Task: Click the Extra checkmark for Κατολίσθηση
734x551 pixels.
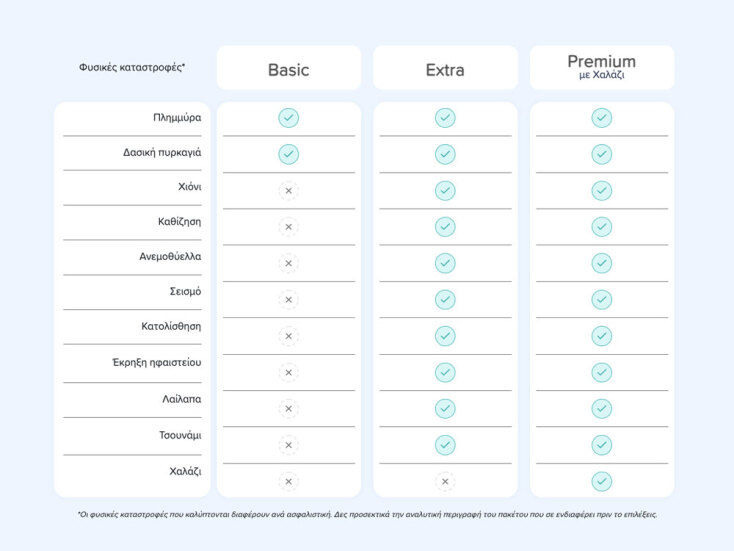Action: click(445, 336)
